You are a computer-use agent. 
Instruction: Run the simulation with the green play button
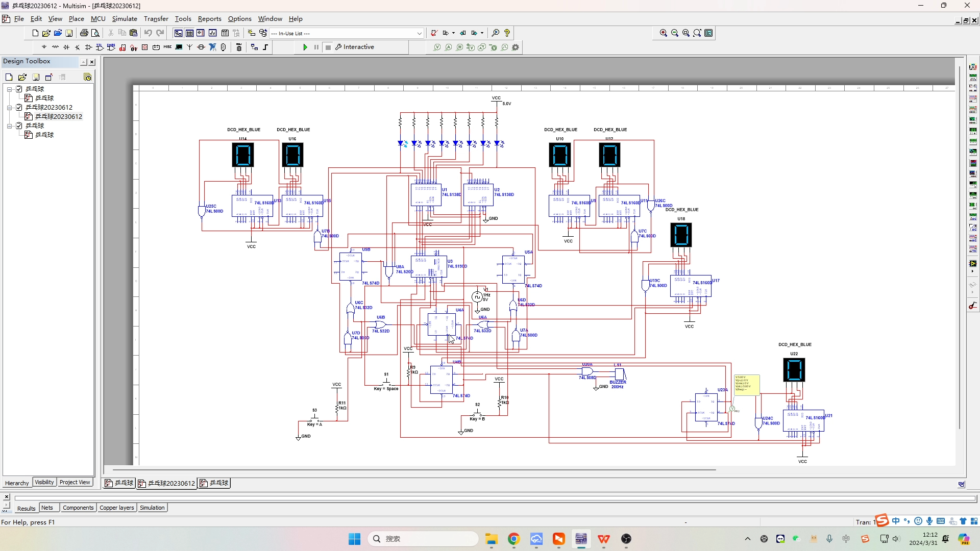[305, 47]
